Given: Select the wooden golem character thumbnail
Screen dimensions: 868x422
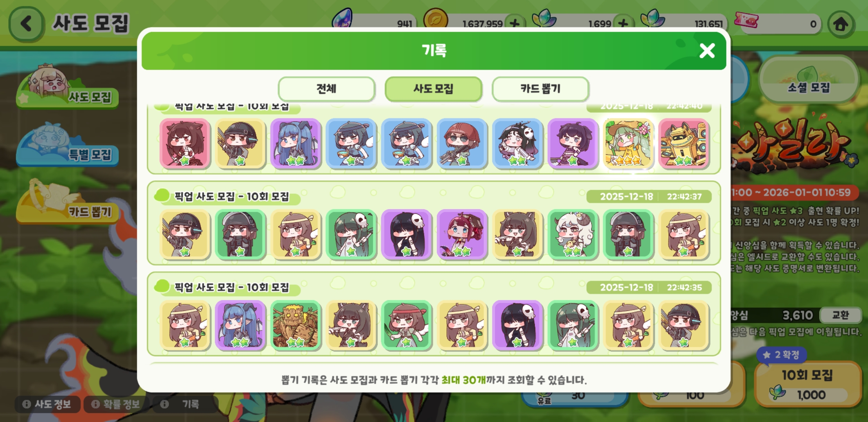Looking at the screenshot, I should click(x=296, y=325).
